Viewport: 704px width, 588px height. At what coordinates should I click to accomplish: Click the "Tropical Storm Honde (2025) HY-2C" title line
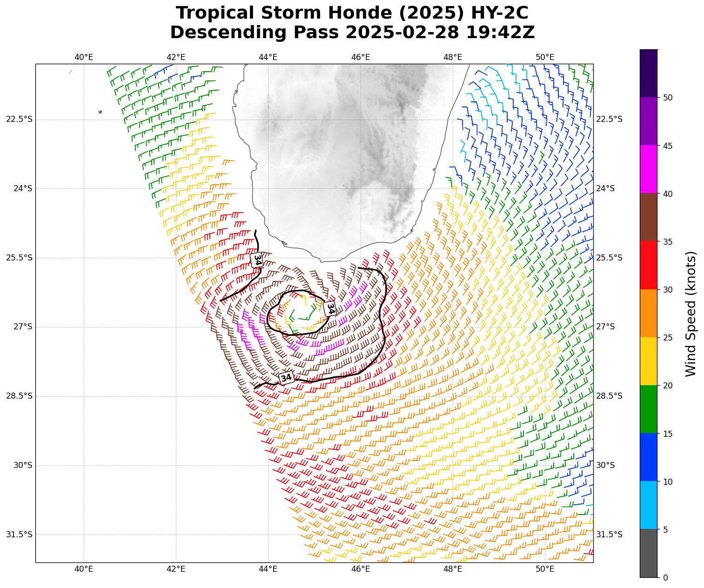pyautogui.click(x=352, y=13)
